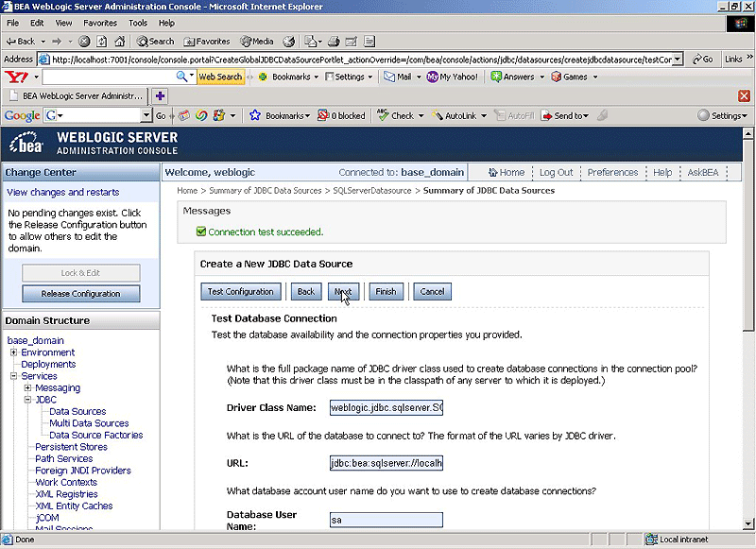Click the Database User Name field
The height and width of the screenshot is (549, 756).
click(x=387, y=520)
